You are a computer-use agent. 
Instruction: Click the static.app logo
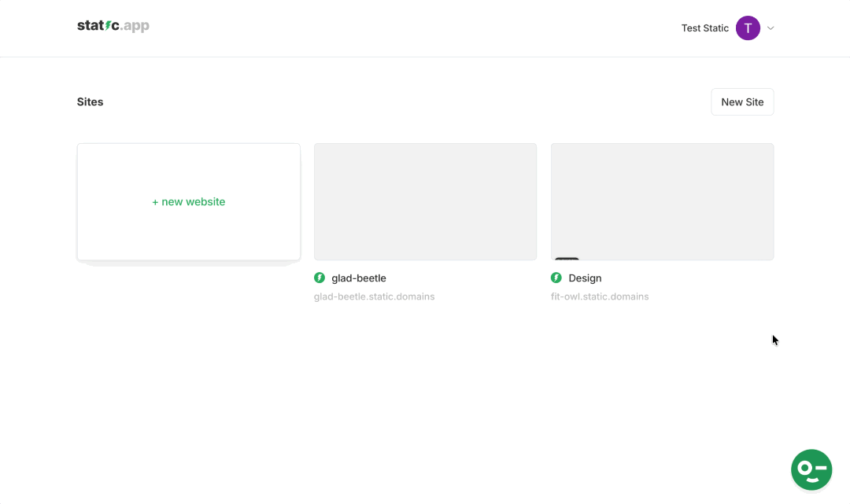(113, 25)
